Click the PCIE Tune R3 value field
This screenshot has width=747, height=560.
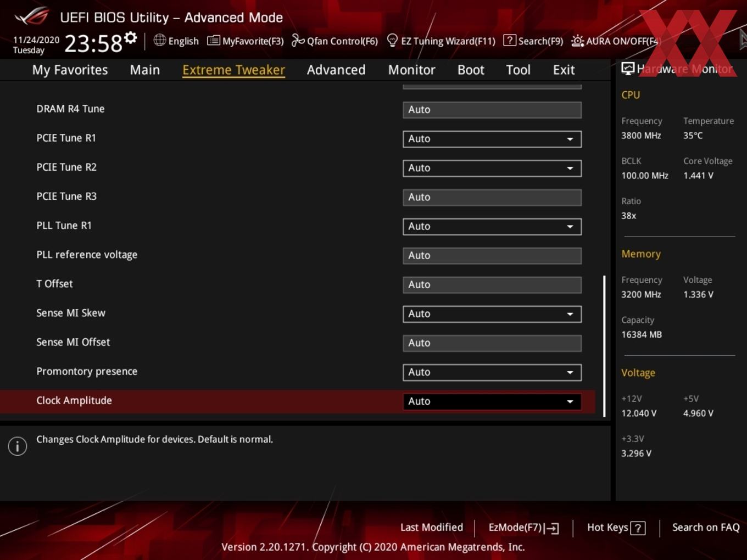[492, 197]
